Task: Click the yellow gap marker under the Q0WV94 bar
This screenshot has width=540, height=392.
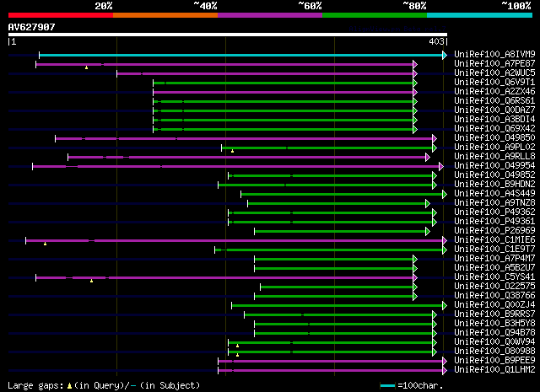Action: tap(237, 346)
